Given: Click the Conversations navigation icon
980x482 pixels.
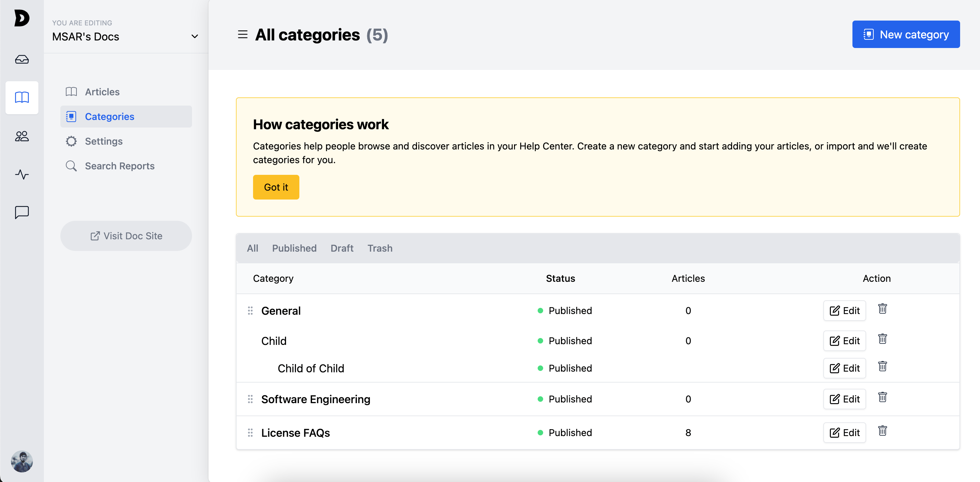Looking at the screenshot, I should (22, 213).
